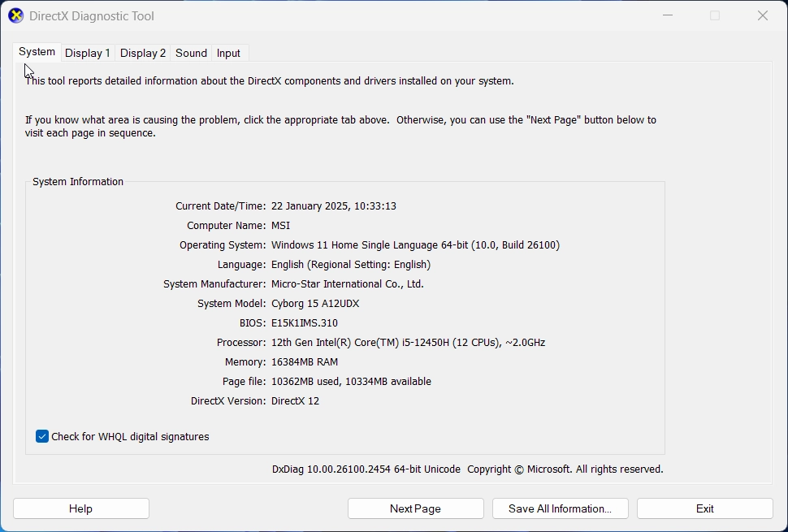Minimize the DirectX Diagnostic Tool window
This screenshot has width=788, height=532.
pos(668,15)
